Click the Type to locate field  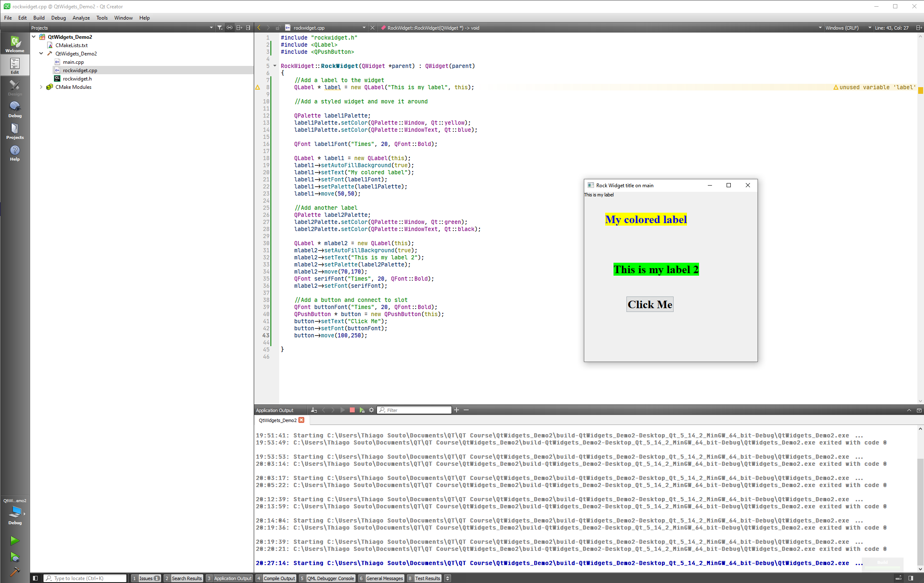point(85,578)
